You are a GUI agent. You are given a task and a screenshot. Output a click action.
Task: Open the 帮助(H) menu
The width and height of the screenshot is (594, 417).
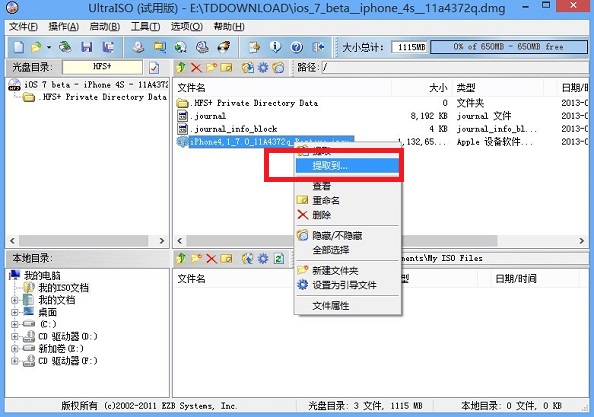tap(229, 27)
